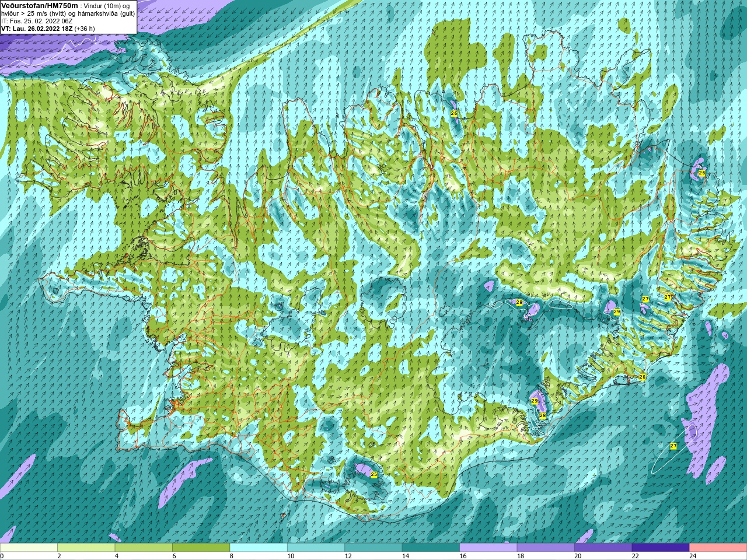Screen dimensions: 747x560
Task: Click the gust label 27 inside the white offshore ellipse
Action: point(673,446)
